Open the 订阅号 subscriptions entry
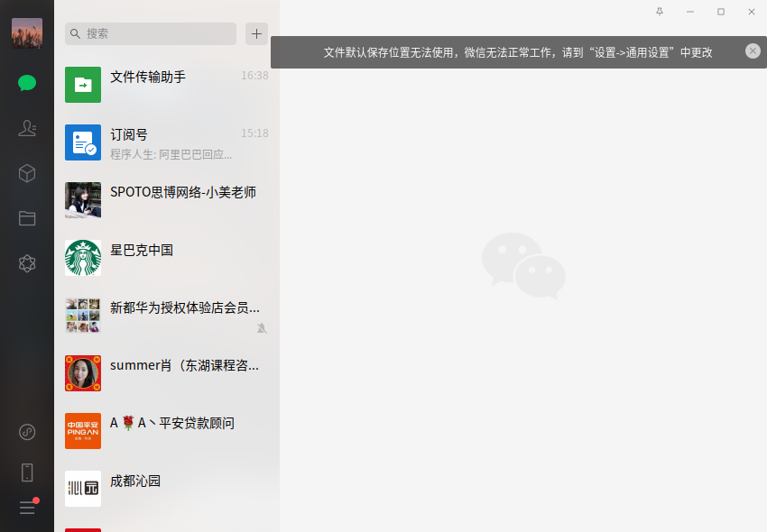This screenshot has width=767, height=532. coord(167,142)
